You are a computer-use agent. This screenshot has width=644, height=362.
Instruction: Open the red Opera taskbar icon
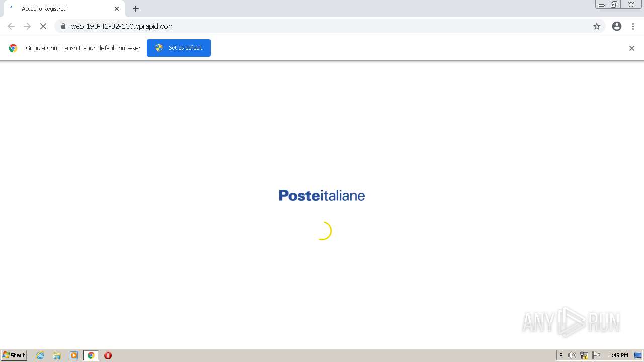(108, 355)
